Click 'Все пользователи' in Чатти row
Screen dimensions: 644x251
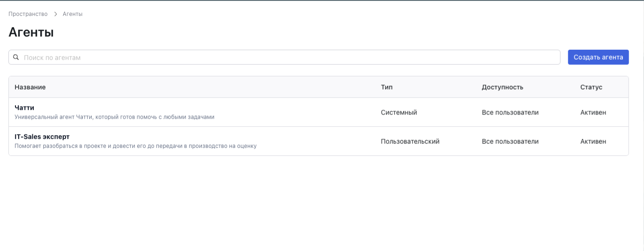[510, 113]
